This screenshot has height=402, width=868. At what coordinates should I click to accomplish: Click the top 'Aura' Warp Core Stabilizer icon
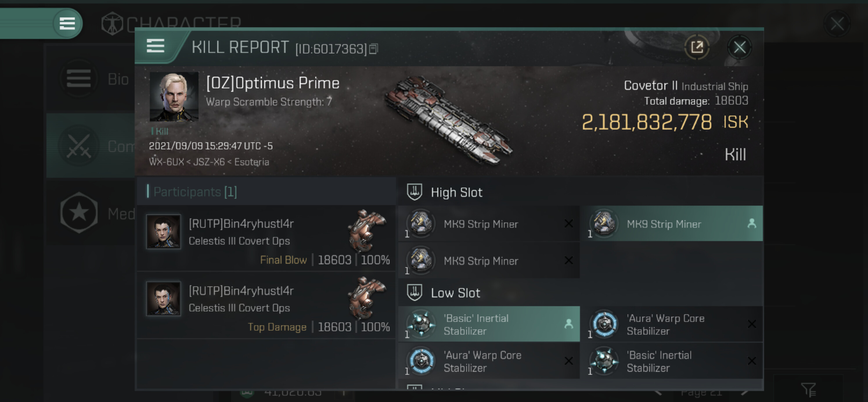(604, 324)
